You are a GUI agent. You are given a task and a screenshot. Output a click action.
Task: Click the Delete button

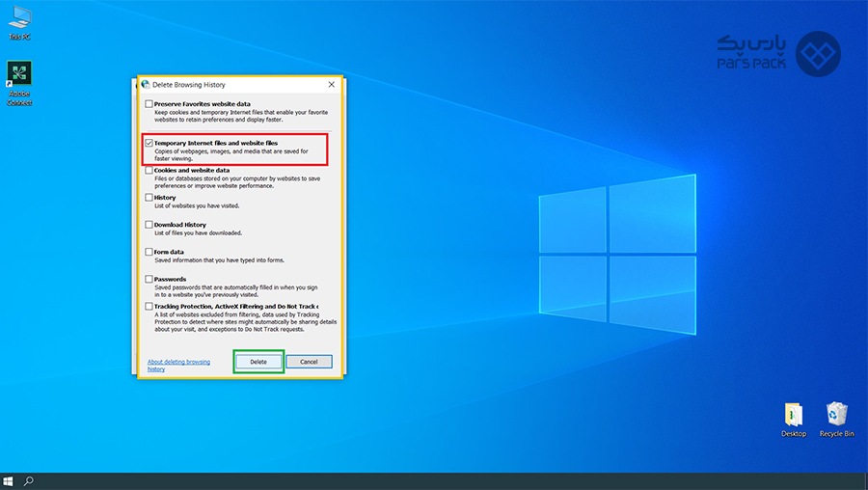click(x=258, y=362)
